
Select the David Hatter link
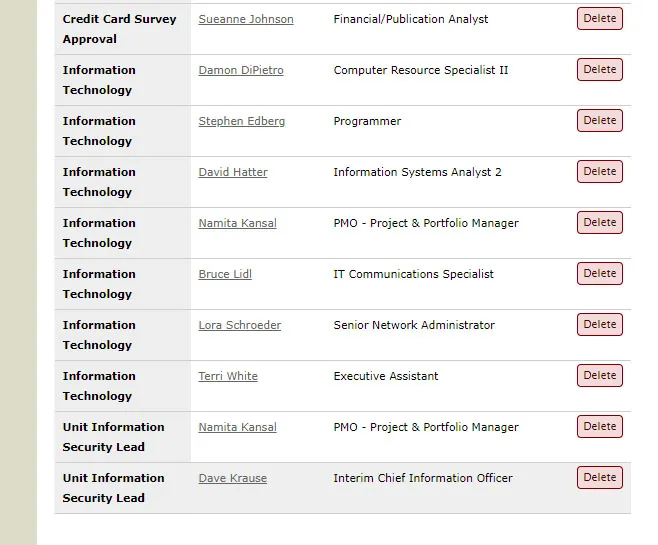[x=233, y=172]
